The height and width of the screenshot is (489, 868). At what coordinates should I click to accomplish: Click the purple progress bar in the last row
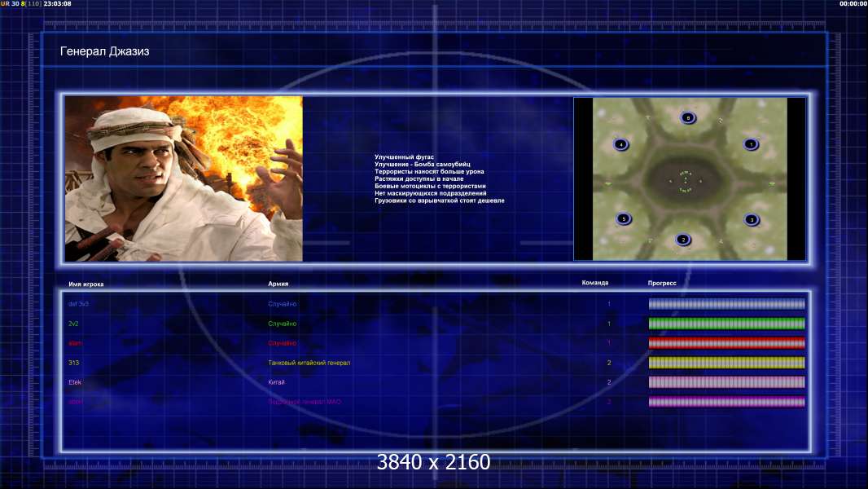pyautogui.click(x=726, y=402)
